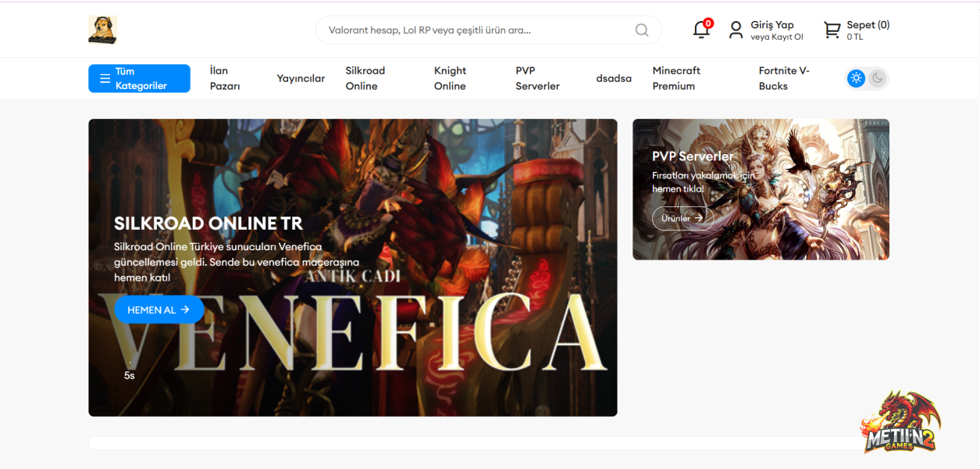Screen dimensions: 980x469
Task: Click the user profile icon
Action: pyautogui.click(x=736, y=30)
